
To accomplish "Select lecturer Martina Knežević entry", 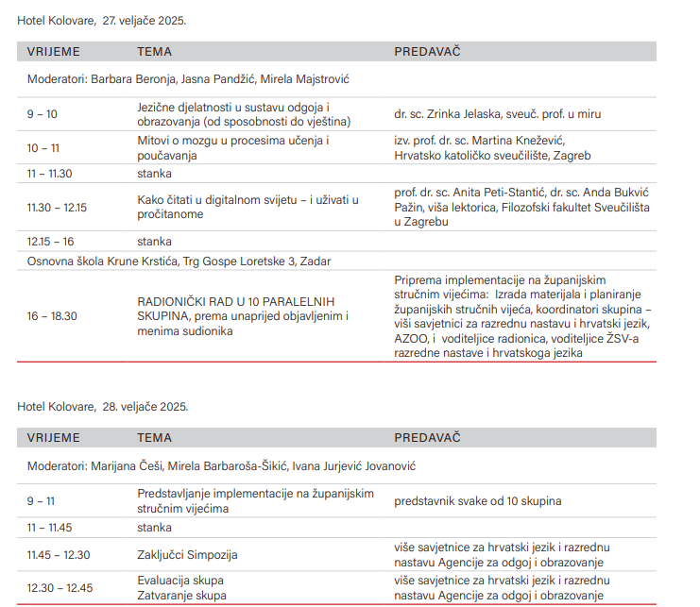I will pyautogui.click(x=492, y=148).
